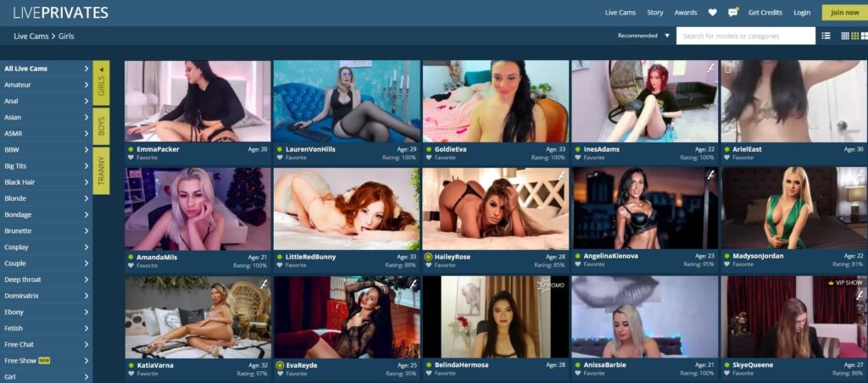Open the Awards menu item

(x=685, y=13)
